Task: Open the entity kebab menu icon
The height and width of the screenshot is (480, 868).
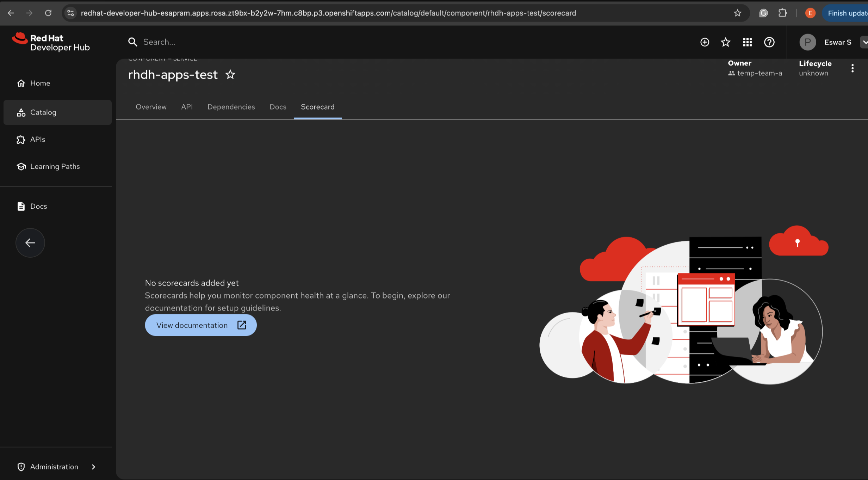Action: pos(852,68)
